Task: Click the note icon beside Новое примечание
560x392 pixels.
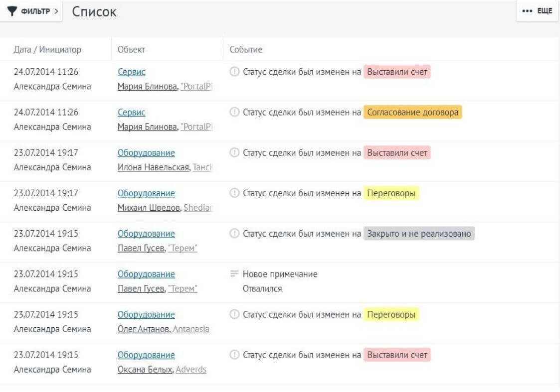Action: (234, 274)
